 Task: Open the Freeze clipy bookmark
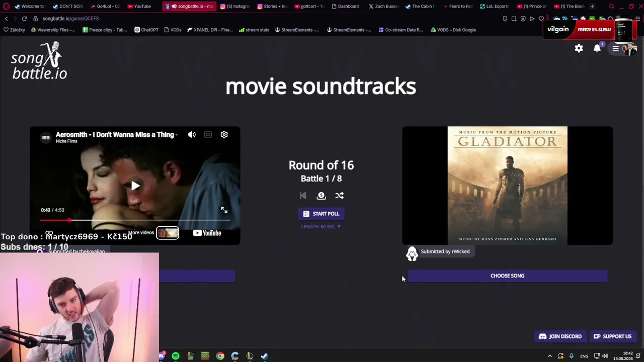[105, 30]
